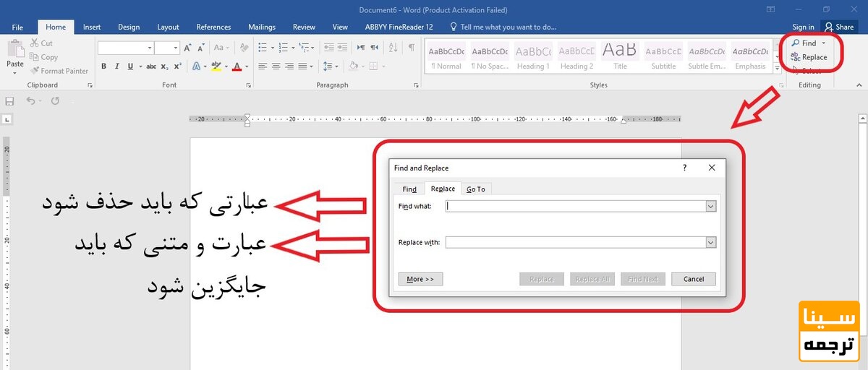Click the bullet list icon
Screen dimensions: 868x370
pyautogui.click(x=263, y=48)
